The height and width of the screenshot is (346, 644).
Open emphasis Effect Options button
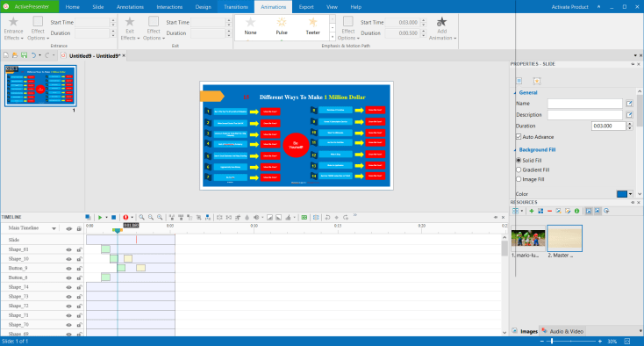click(x=348, y=28)
